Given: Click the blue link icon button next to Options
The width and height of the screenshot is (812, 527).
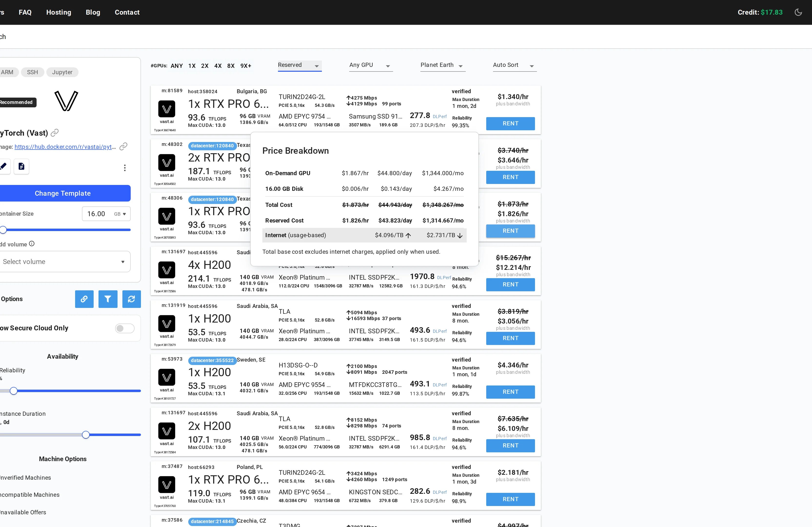Looking at the screenshot, I should (x=84, y=299).
